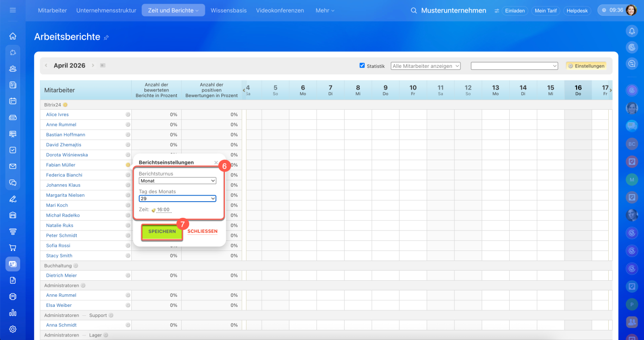The image size is (644, 340).
Task: Open the mail icon in left sidebar
Action: point(13,166)
